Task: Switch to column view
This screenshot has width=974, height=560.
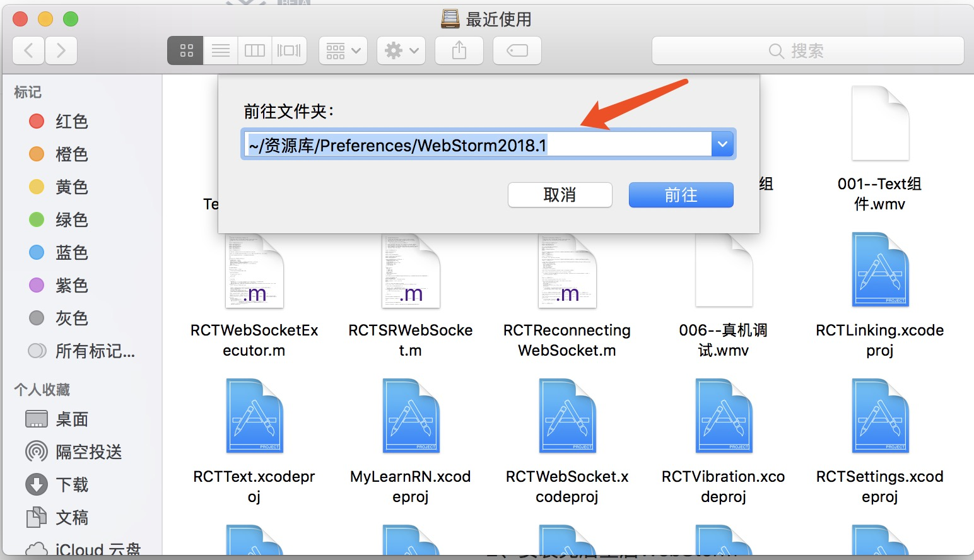Action: coord(254,50)
